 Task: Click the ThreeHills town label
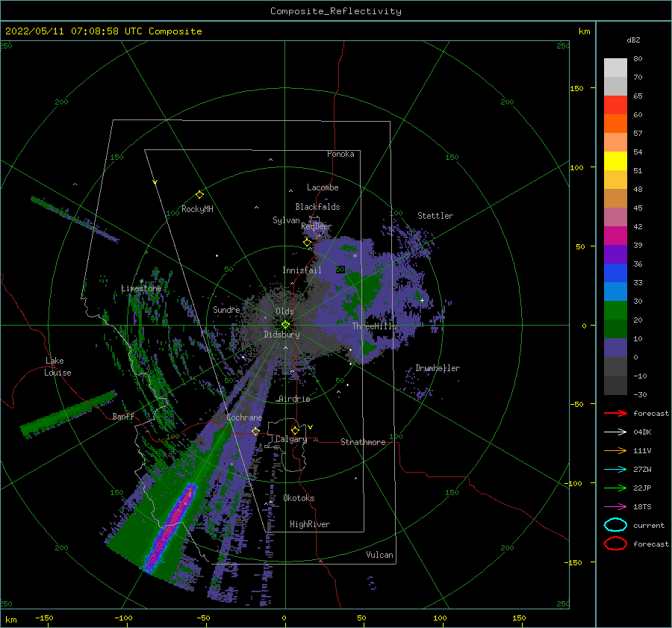[375, 326]
